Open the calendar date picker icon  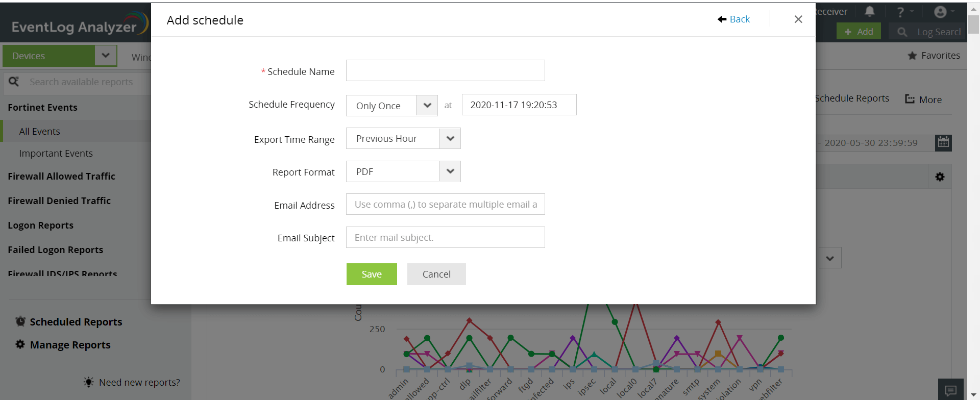click(943, 142)
